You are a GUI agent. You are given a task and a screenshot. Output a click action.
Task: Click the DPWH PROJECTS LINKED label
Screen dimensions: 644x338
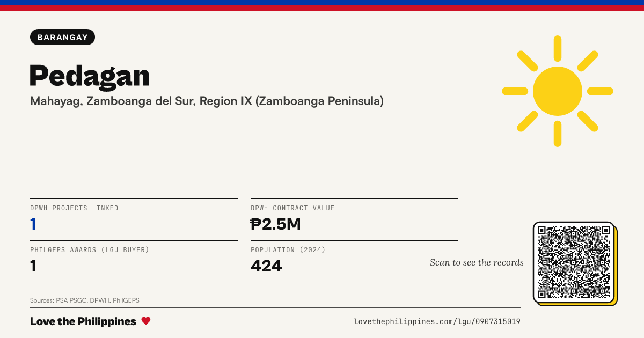point(74,208)
